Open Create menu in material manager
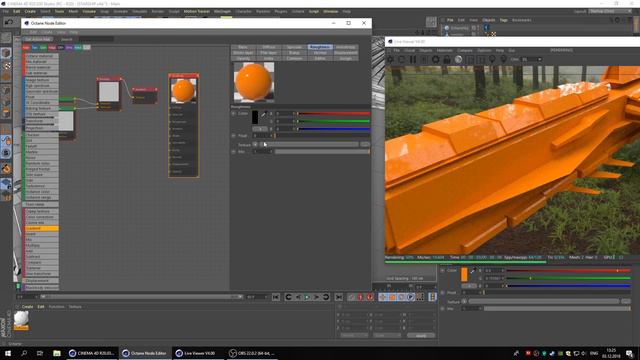640x360 pixels. (x=27, y=307)
